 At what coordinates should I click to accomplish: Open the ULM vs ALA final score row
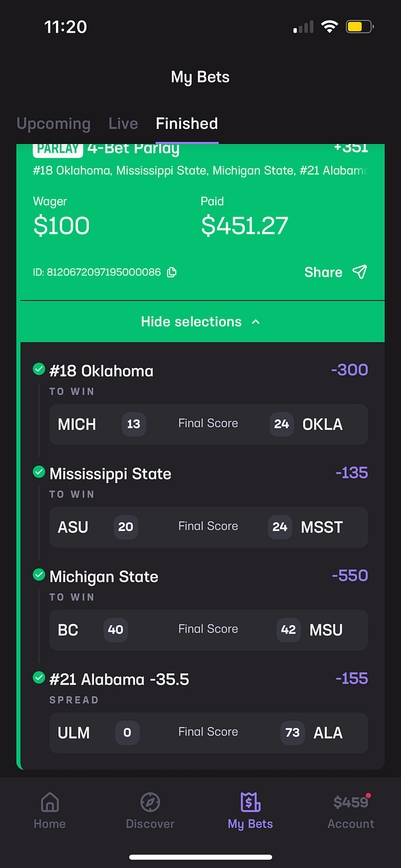click(x=209, y=733)
